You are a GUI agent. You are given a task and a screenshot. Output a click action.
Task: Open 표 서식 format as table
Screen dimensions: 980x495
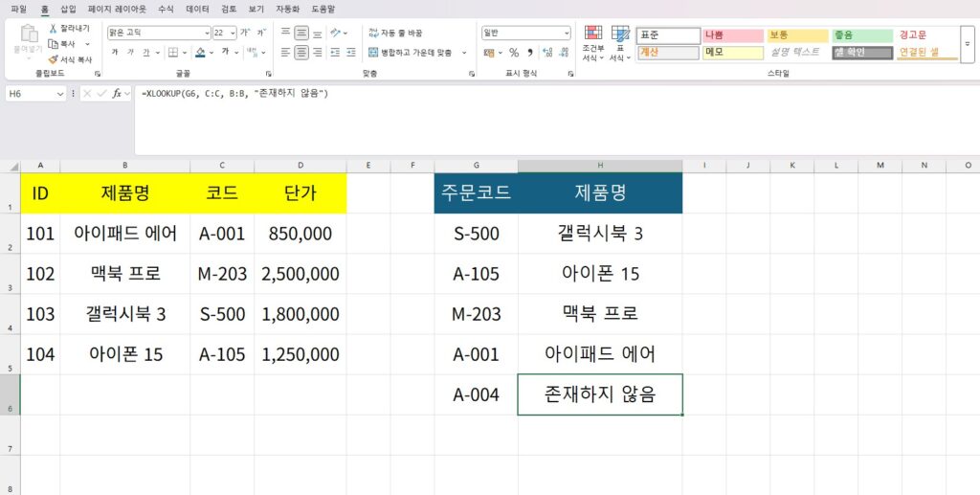click(620, 44)
